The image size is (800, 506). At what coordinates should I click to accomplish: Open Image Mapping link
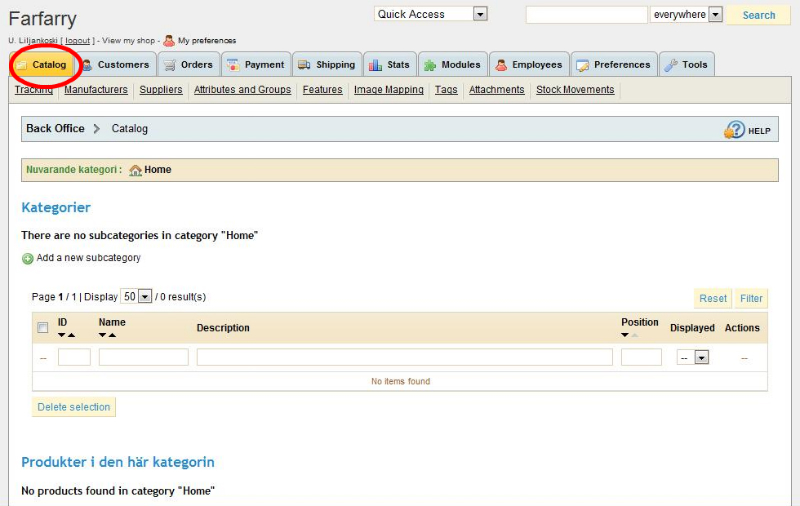pos(389,90)
